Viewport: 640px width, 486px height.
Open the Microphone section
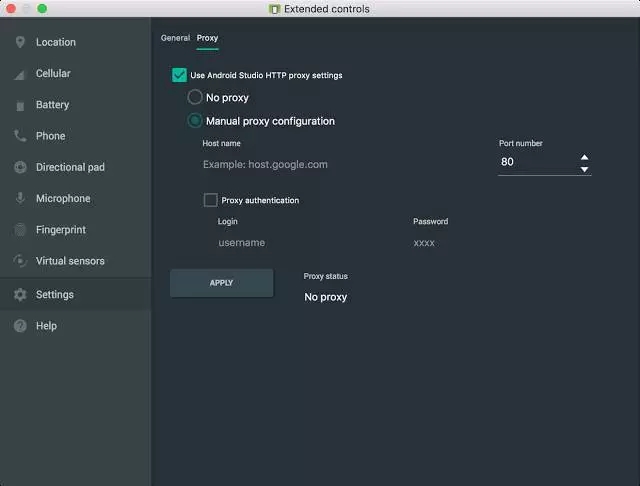pos(76,198)
